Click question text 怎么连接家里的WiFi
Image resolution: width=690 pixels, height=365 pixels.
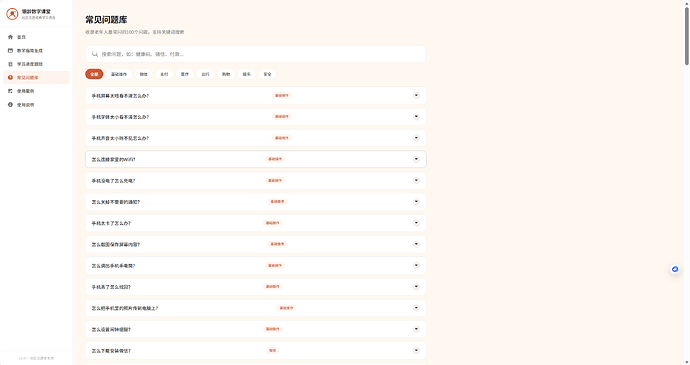tap(114, 159)
